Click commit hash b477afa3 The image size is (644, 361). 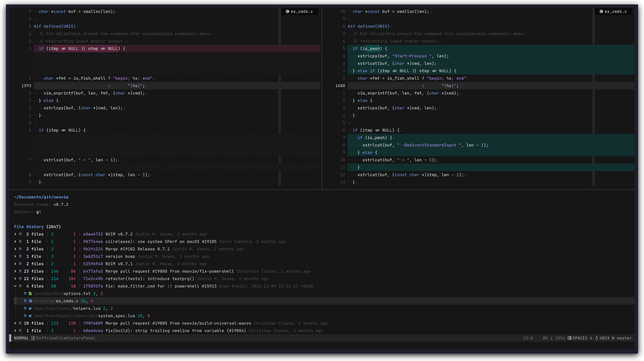pyautogui.click(x=93, y=271)
